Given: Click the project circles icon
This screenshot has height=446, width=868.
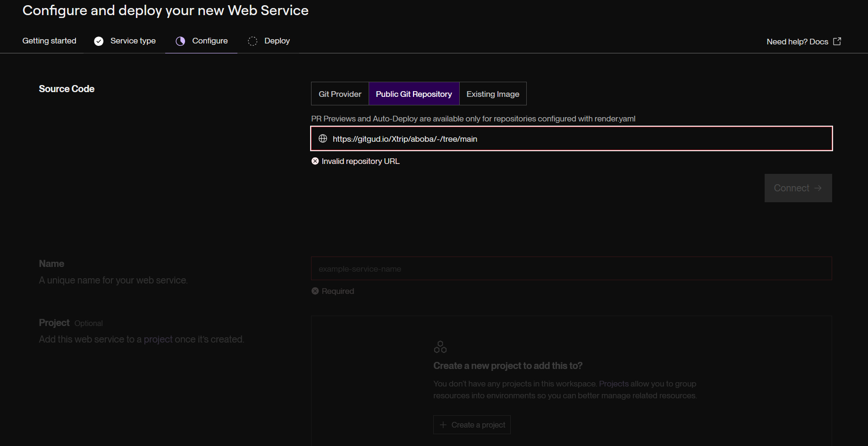Looking at the screenshot, I should (x=440, y=347).
